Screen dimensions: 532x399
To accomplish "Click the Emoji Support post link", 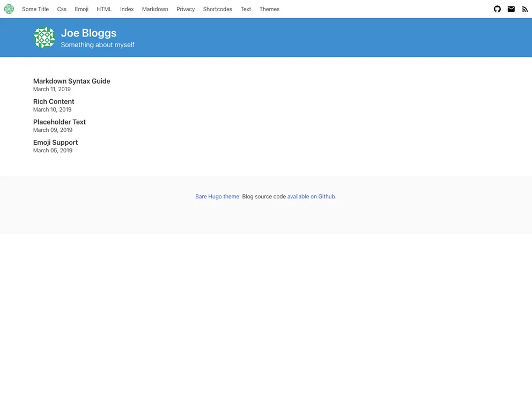I will (55, 142).
